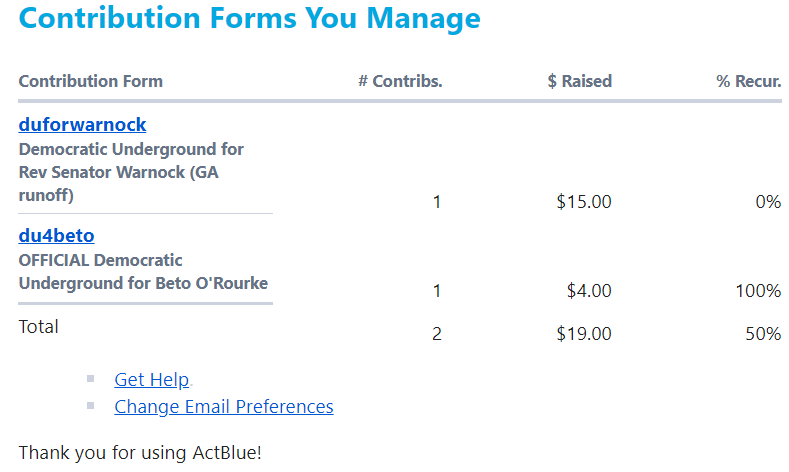789x472 pixels.
Task: Click the Get Help link
Action: [151, 380]
